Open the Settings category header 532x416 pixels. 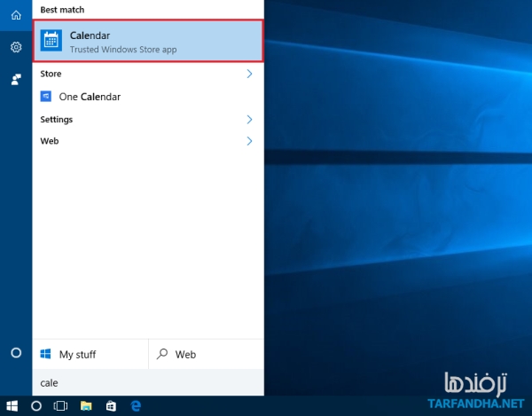click(x=57, y=120)
